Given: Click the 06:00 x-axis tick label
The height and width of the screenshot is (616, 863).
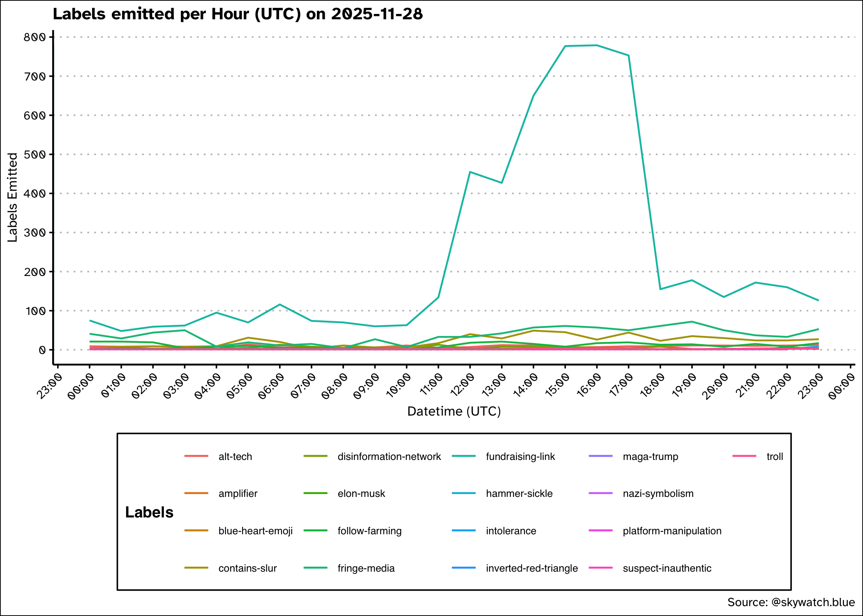Looking at the screenshot, I should 272,385.
